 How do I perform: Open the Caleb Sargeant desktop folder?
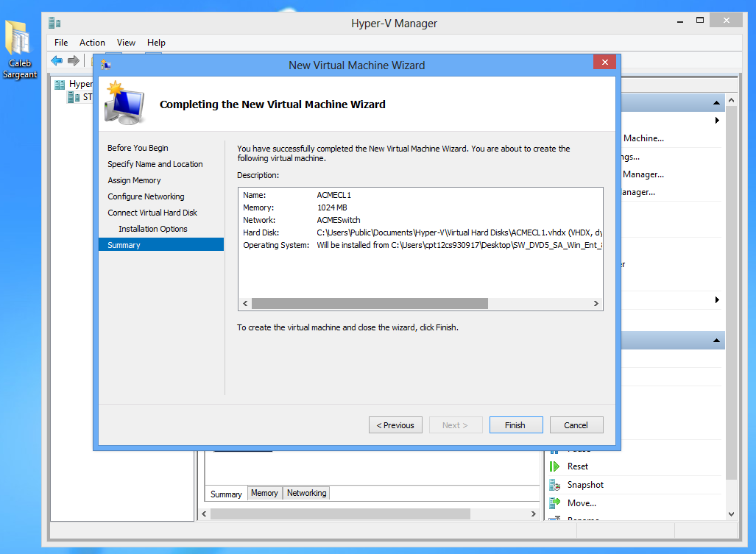point(20,49)
